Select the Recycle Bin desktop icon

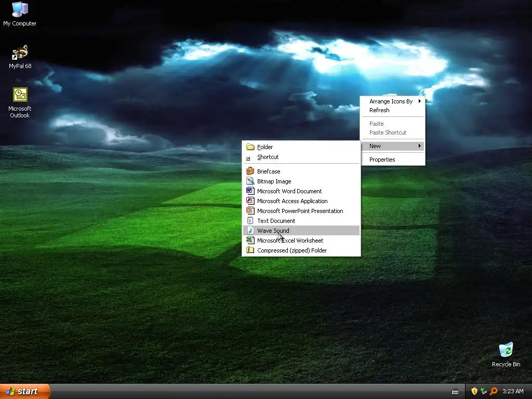pyautogui.click(x=506, y=354)
